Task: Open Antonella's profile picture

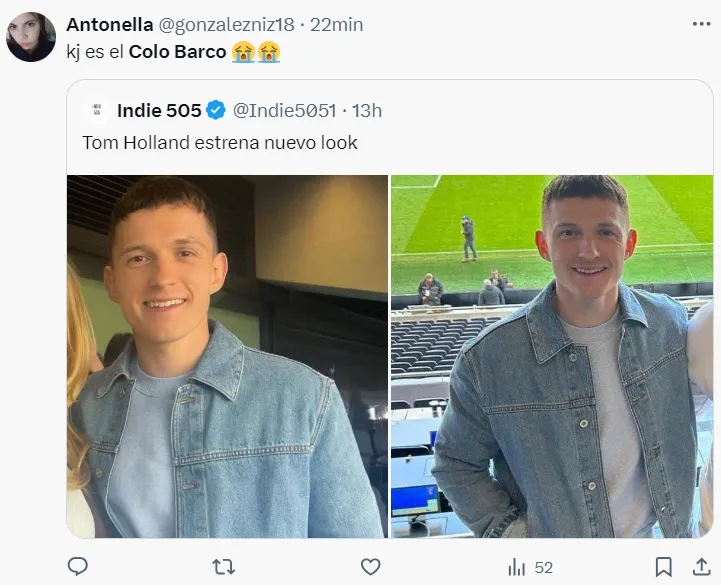Action: [x=31, y=37]
